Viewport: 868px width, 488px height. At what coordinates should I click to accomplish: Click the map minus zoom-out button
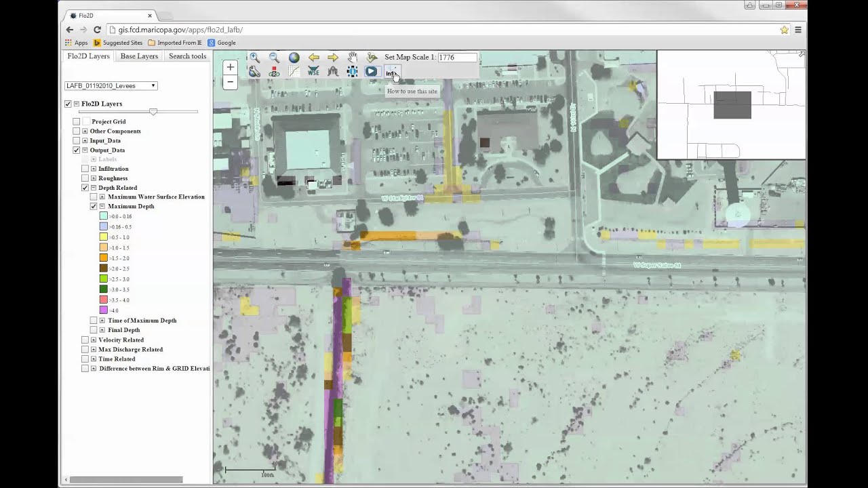[x=230, y=82]
